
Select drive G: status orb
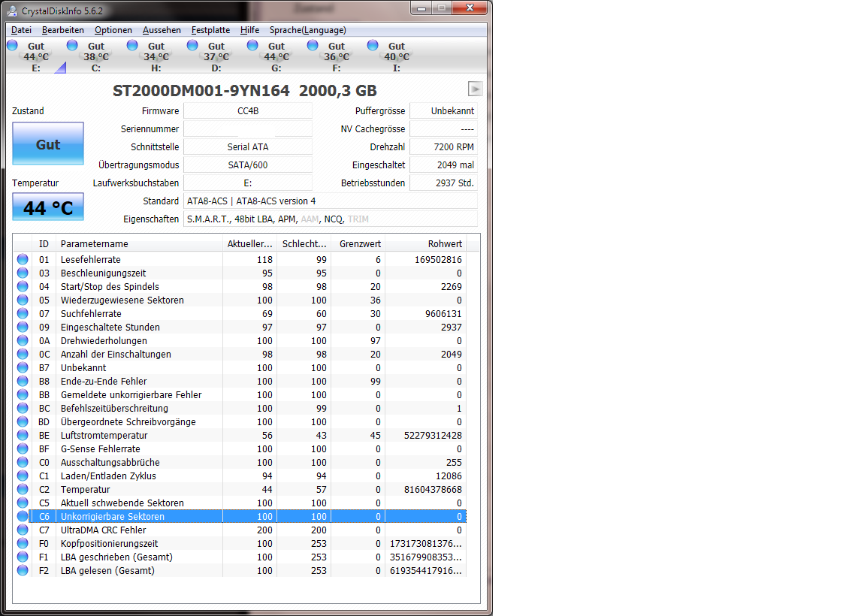pyautogui.click(x=252, y=45)
